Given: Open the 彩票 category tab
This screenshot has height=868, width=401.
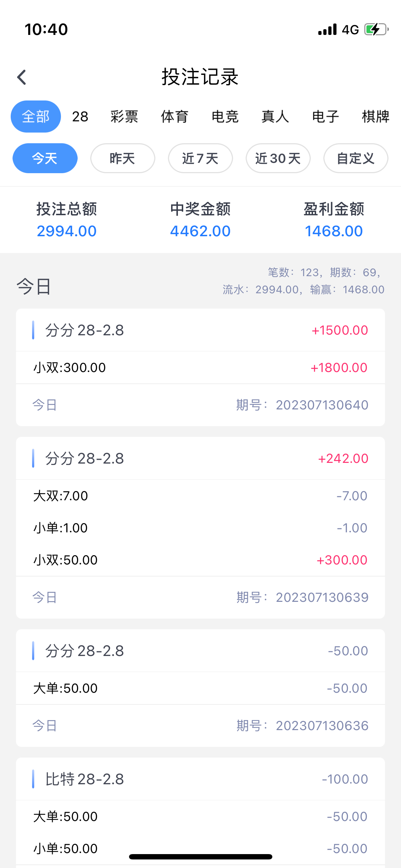Looking at the screenshot, I should point(124,117).
